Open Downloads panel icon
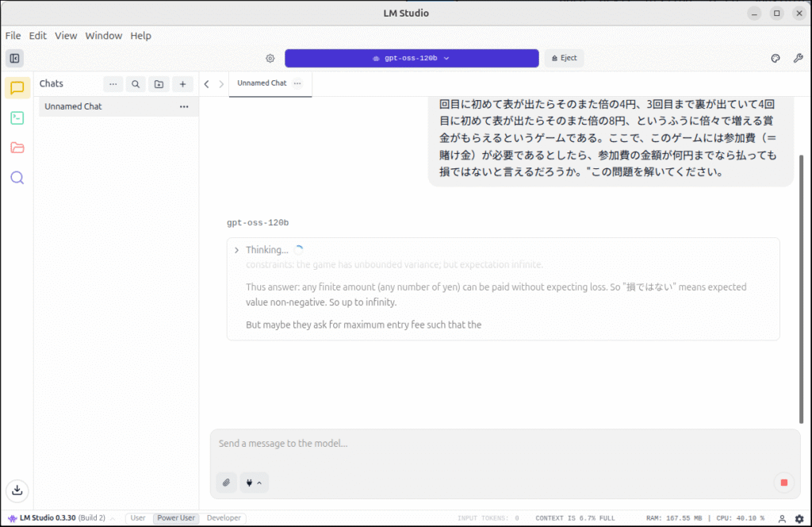This screenshot has height=527, width=812. [x=17, y=490]
